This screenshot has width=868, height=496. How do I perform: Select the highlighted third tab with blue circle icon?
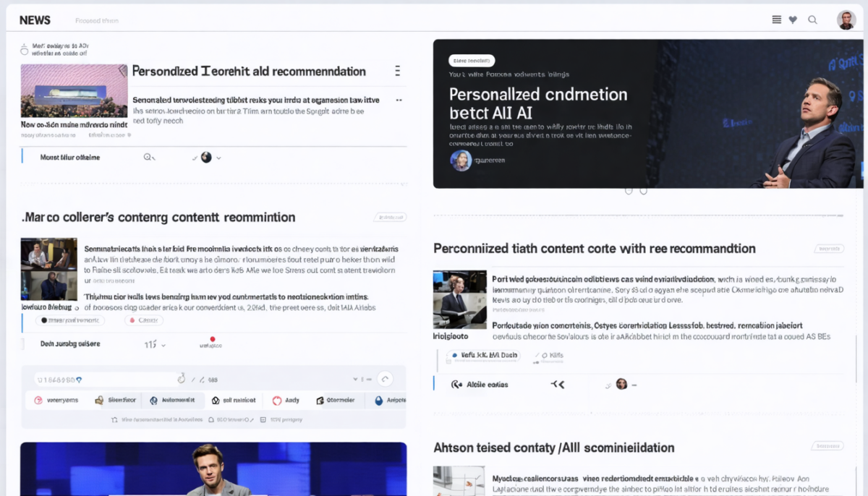(x=172, y=400)
